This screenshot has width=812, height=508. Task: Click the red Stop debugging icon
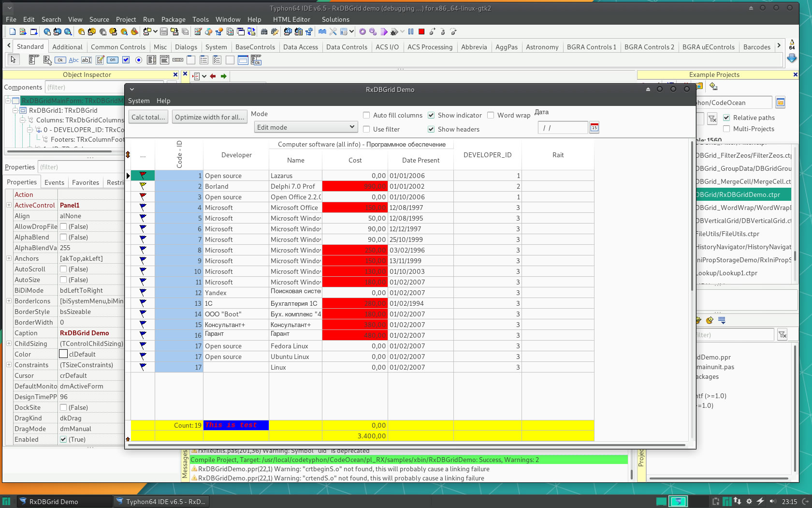(x=421, y=31)
